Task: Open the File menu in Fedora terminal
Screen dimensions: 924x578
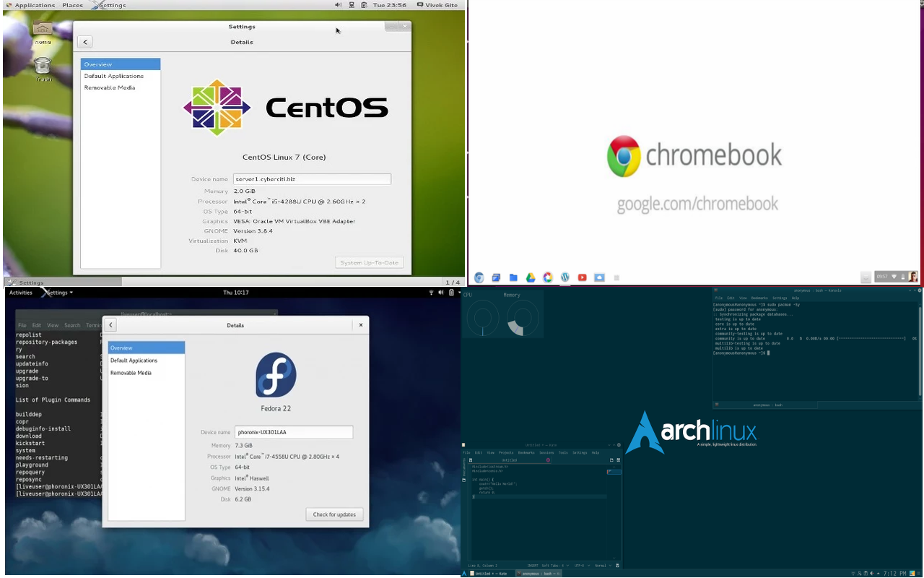Action: tap(22, 325)
